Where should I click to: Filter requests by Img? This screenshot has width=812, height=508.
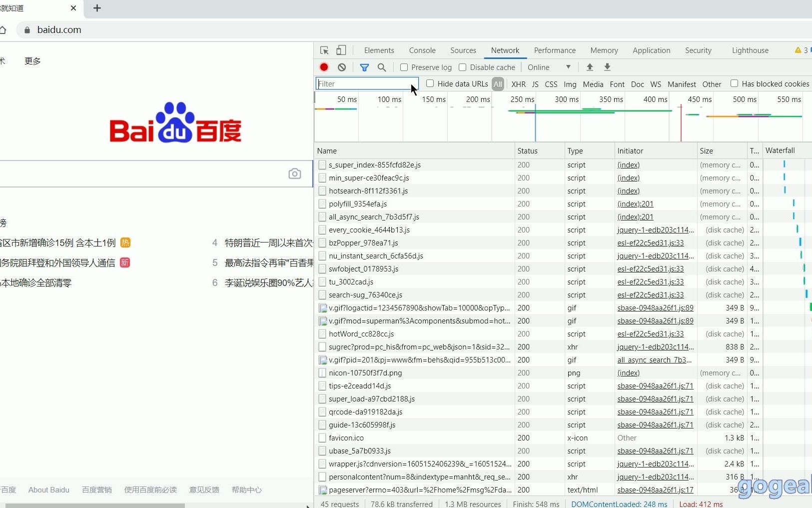[570, 84]
